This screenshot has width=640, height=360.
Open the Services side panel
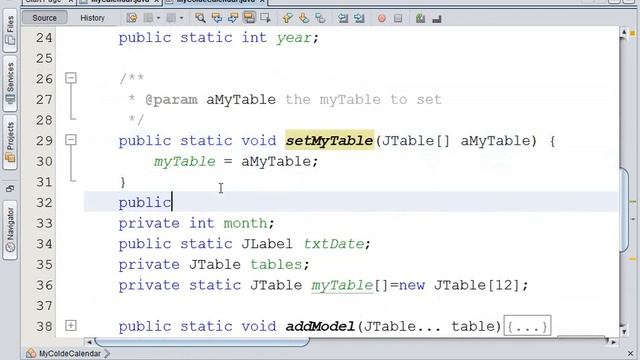coord(10,83)
